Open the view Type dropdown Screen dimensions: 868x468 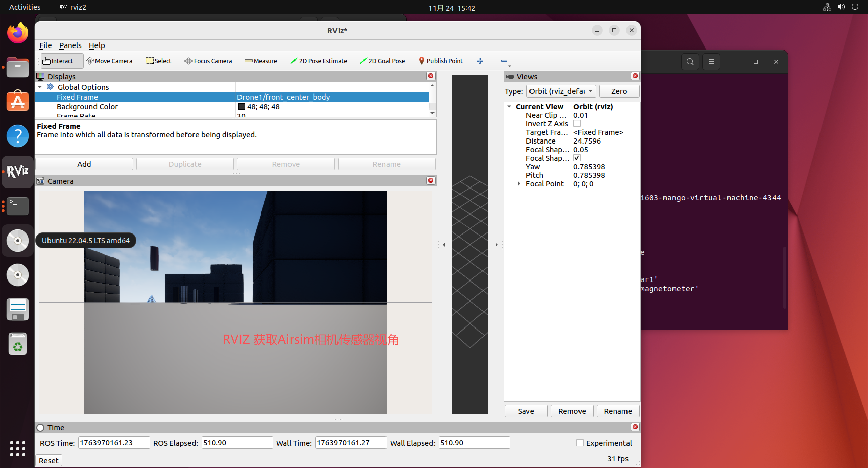pyautogui.click(x=561, y=91)
